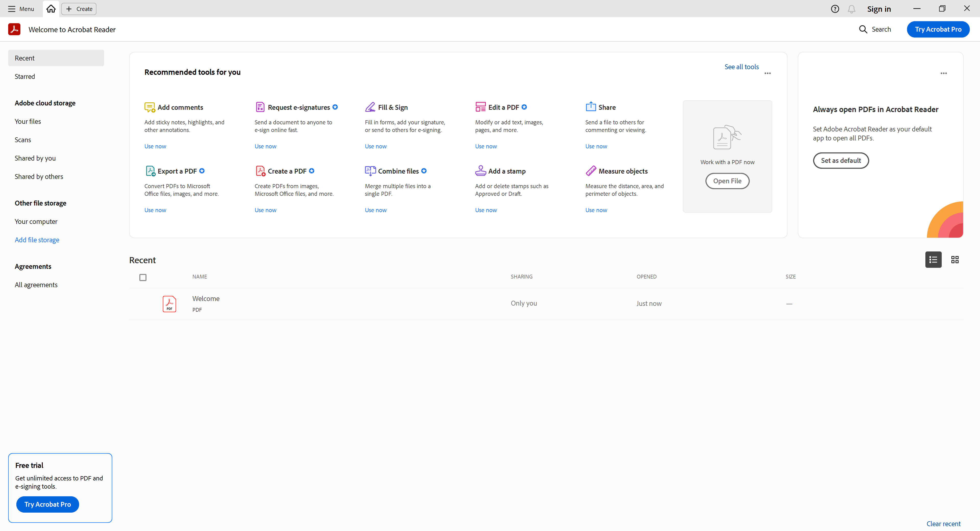Click the Open File button
The image size is (980, 531).
click(x=727, y=181)
